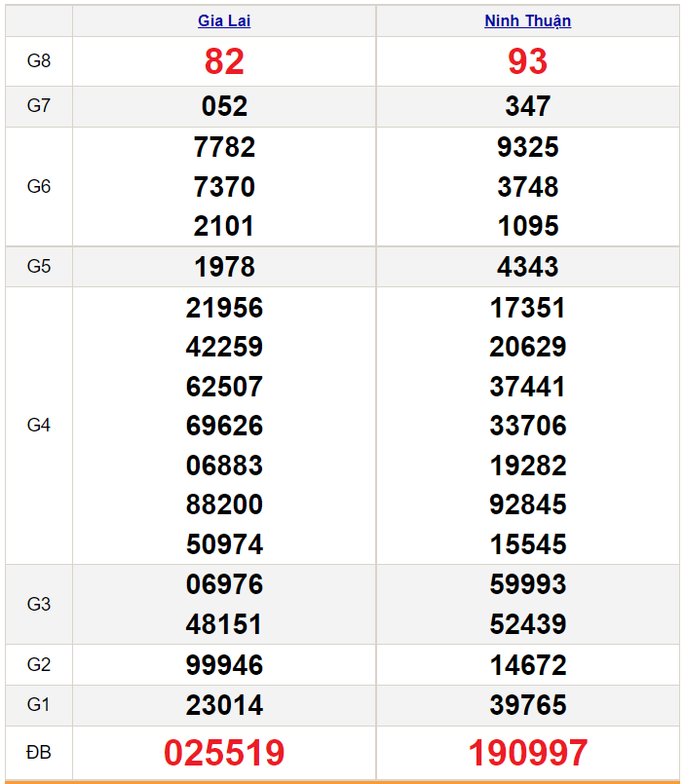Select Ninh Thuận G7 number 347
The width and height of the screenshot is (685, 784).
click(527, 106)
